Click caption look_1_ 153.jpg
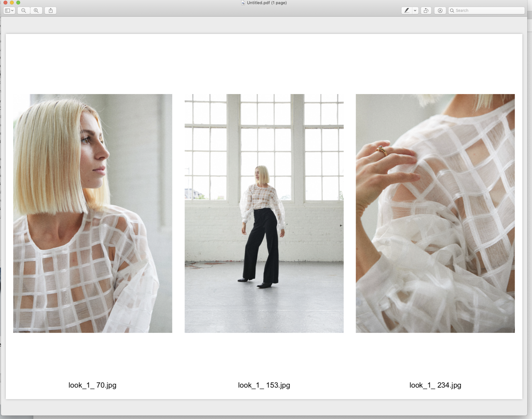This screenshot has width=532, height=419. pyautogui.click(x=264, y=385)
